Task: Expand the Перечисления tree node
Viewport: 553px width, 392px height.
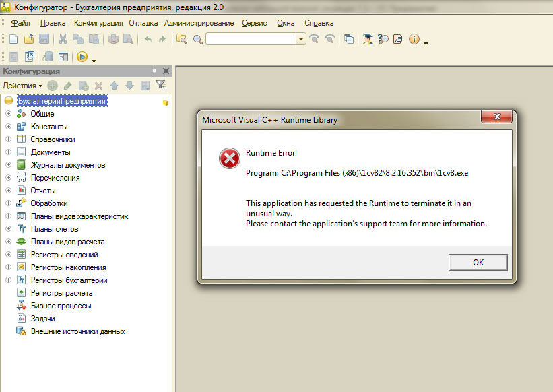Action: point(9,178)
